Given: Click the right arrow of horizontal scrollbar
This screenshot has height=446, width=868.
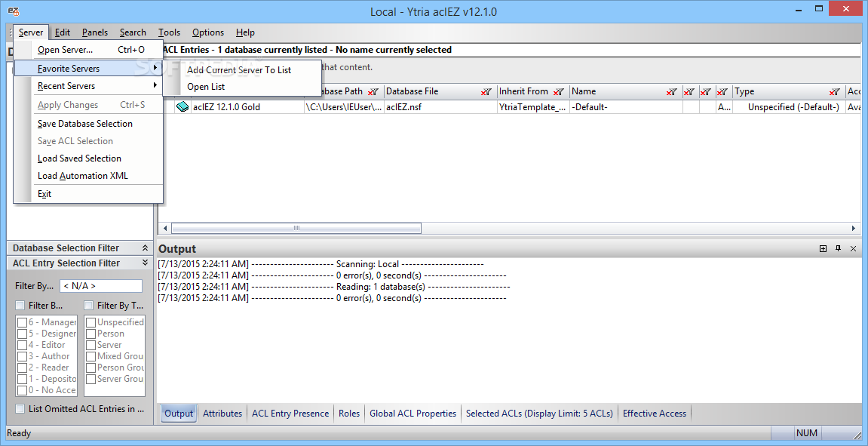Looking at the screenshot, I should click(854, 228).
